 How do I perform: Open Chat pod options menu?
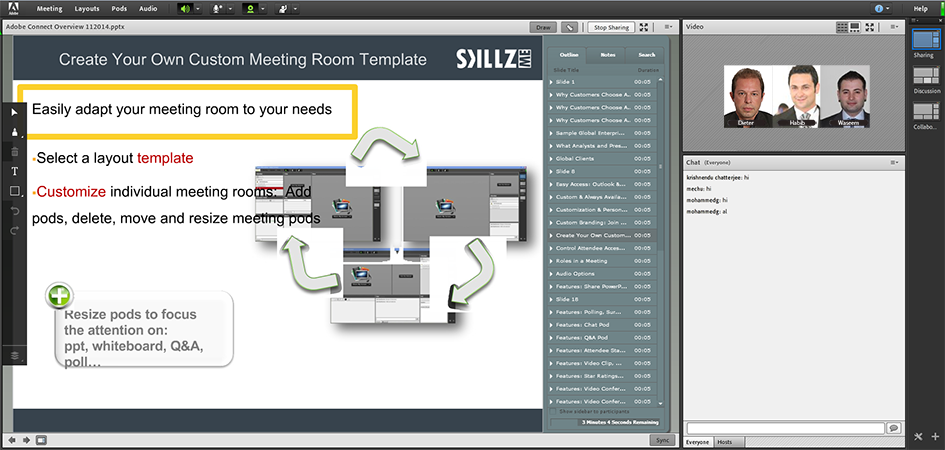894,163
